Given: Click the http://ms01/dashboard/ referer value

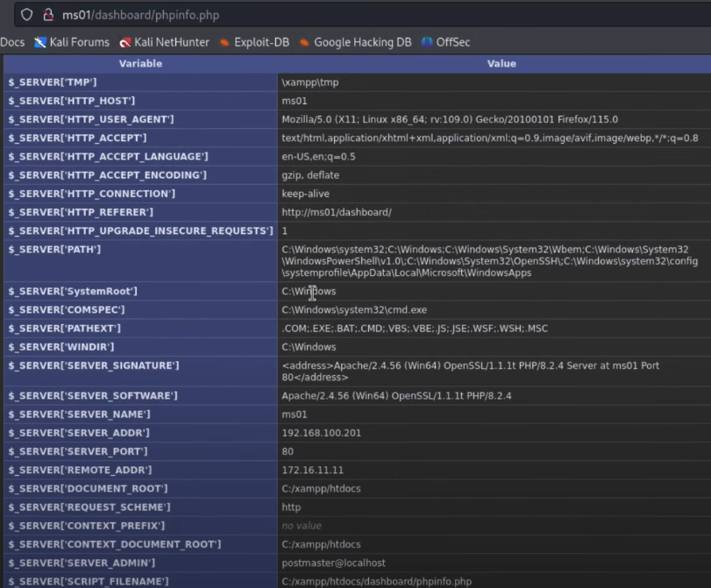Looking at the screenshot, I should click(x=336, y=212).
